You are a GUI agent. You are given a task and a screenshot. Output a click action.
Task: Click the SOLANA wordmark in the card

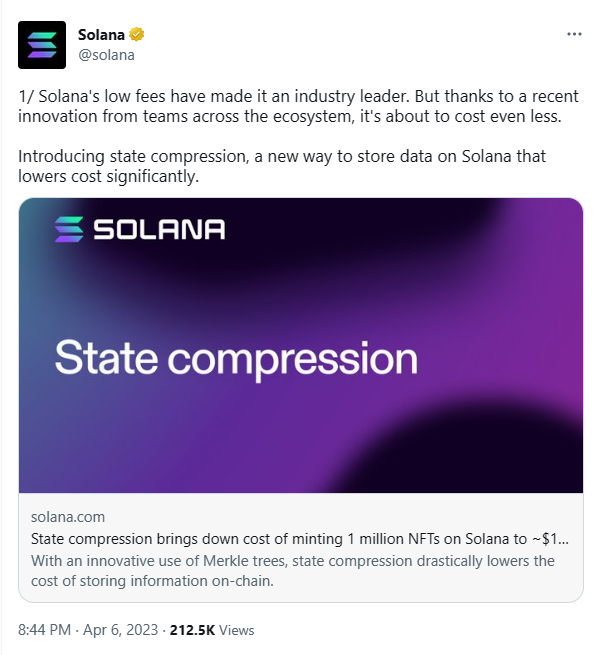click(159, 229)
